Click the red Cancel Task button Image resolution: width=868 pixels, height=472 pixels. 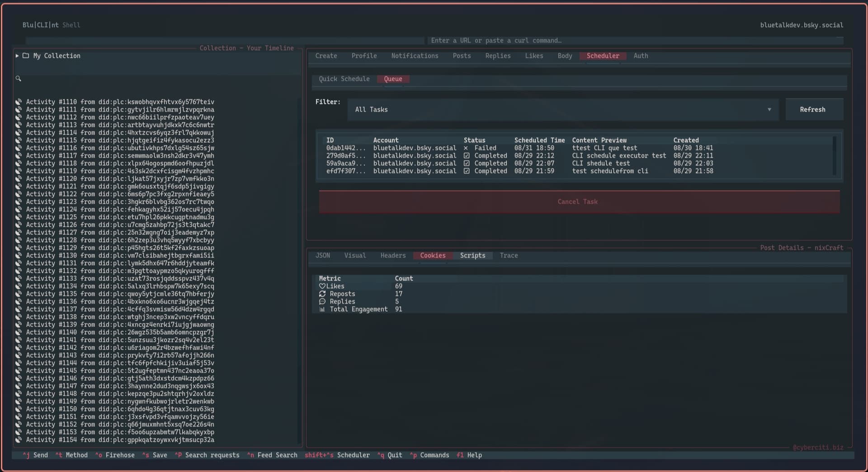click(x=579, y=202)
